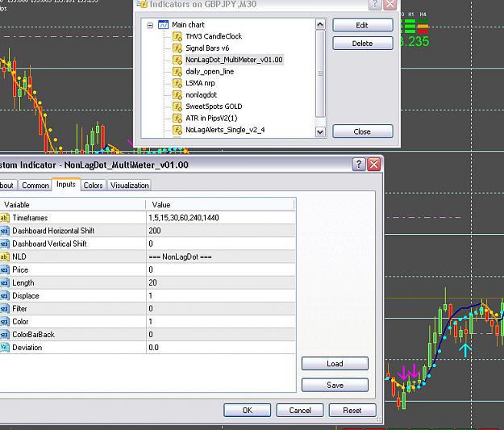Screen dimensions: 504x430
Task: Click the Signal Bars v6 indicator icon
Action: coord(177,48)
